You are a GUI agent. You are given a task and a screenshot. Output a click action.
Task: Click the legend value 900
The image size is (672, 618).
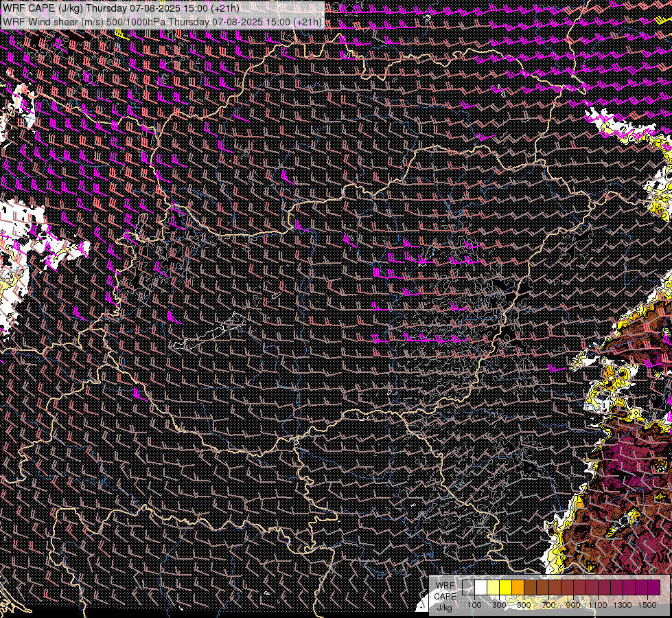click(x=573, y=605)
